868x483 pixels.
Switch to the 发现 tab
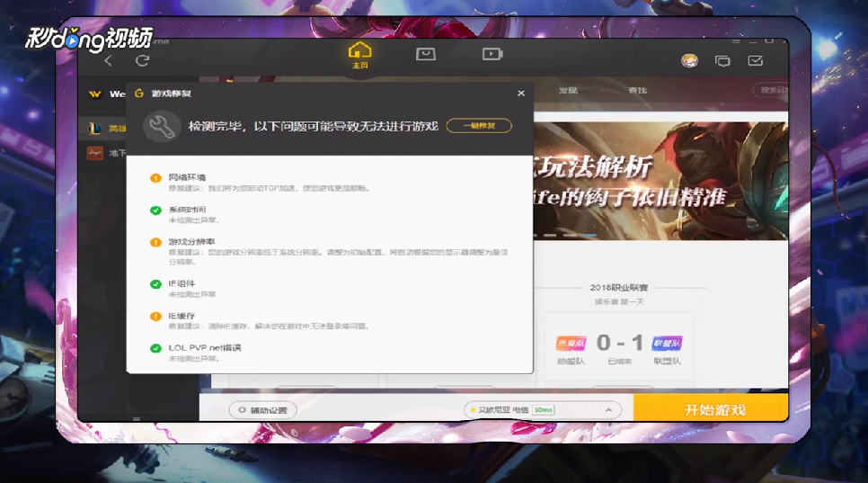click(568, 90)
